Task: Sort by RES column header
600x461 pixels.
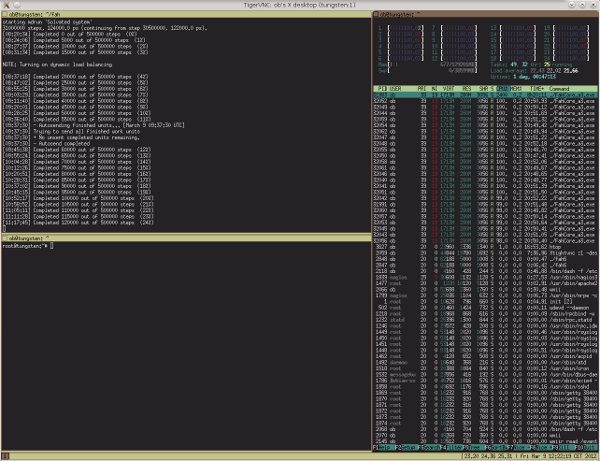Action: pos(466,88)
